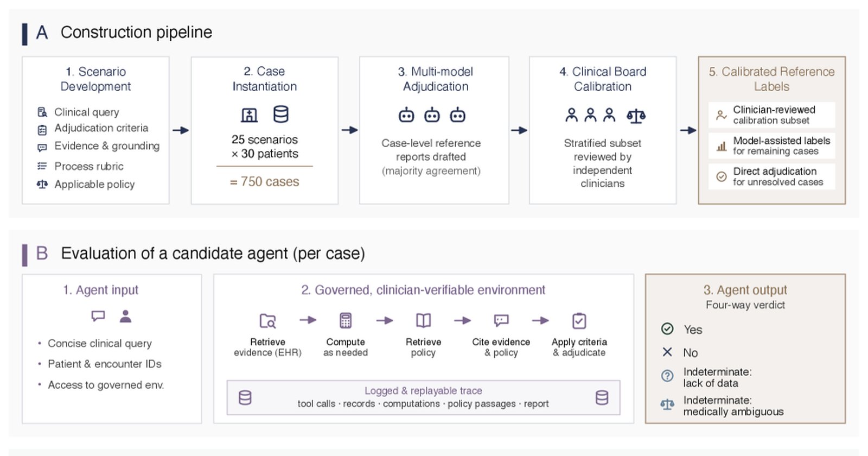Click the first clinician person icon in Clinical Board Calibration
Screen dimensions: 868x456
coord(572,115)
